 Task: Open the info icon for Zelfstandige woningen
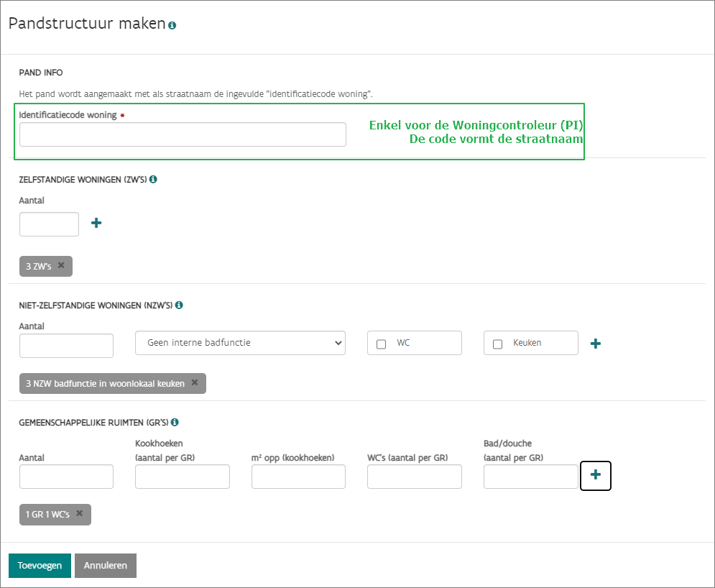tap(153, 179)
